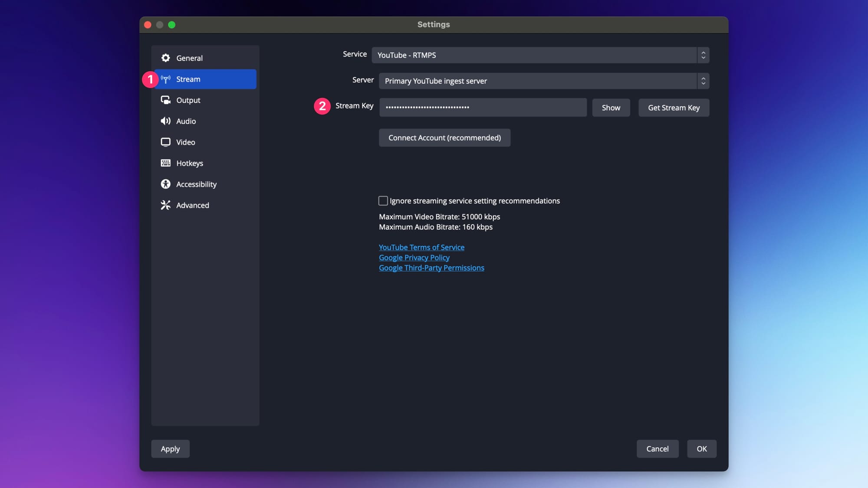
Task: Expand the Service dropdown menu
Action: click(703, 55)
